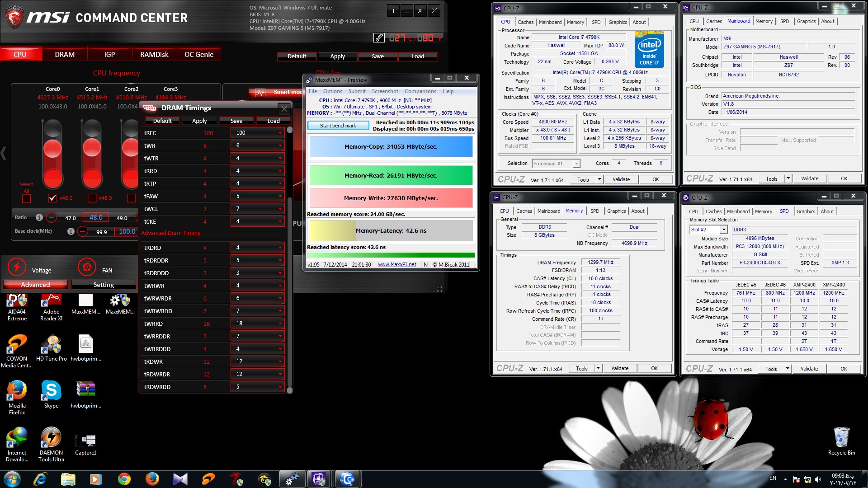The image size is (868, 488).
Task: Click Setting button under FAN
Action: [104, 285]
